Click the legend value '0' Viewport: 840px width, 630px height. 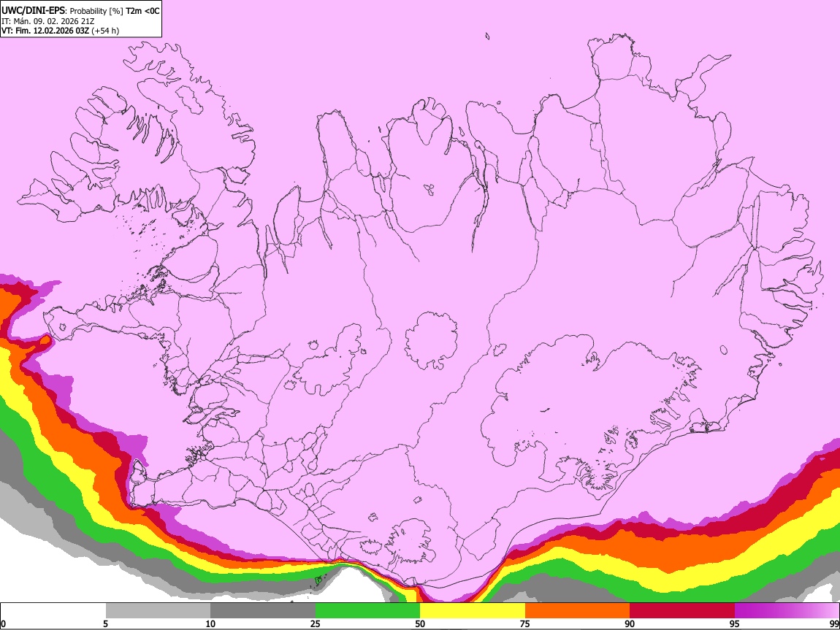(3, 624)
